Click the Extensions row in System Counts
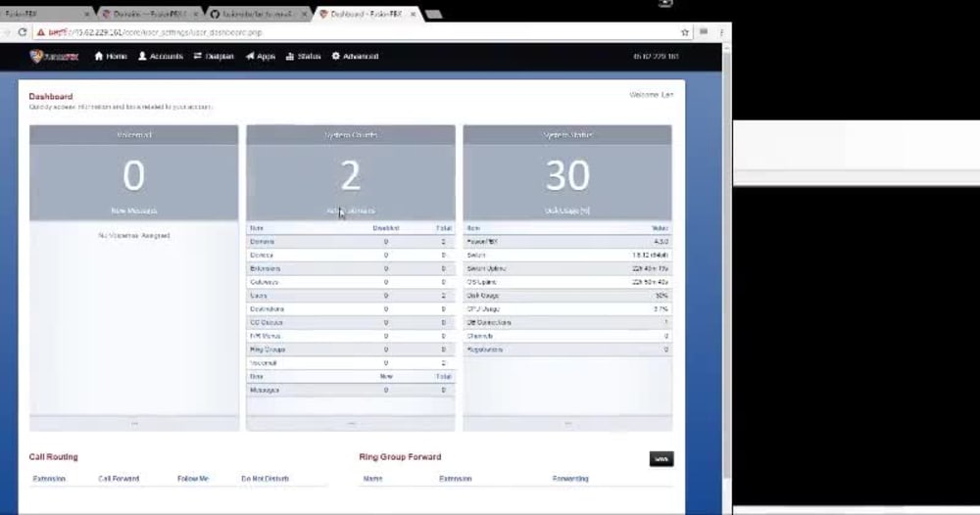980x515 pixels. point(351,268)
